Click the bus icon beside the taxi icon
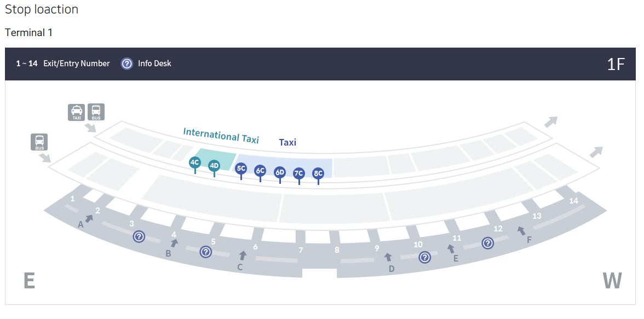 [x=96, y=112]
